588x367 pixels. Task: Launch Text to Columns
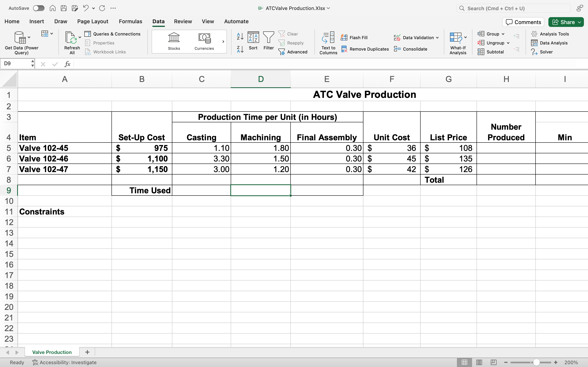coord(328,42)
